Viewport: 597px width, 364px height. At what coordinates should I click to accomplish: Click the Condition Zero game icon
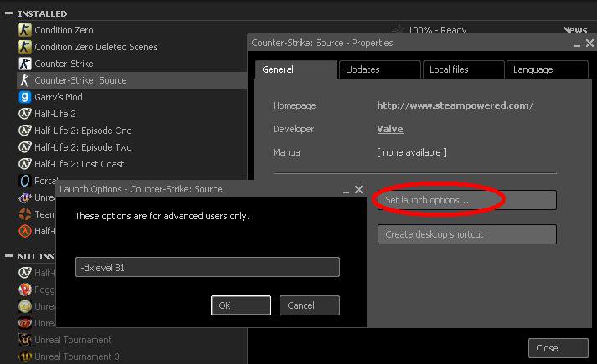pyautogui.click(x=25, y=30)
